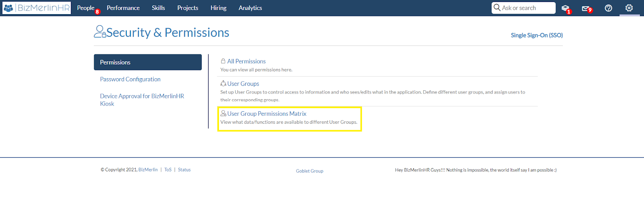Click 'You can view all permissions here.' text
Image resolution: width=644 pixels, height=204 pixels.
tap(256, 70)
